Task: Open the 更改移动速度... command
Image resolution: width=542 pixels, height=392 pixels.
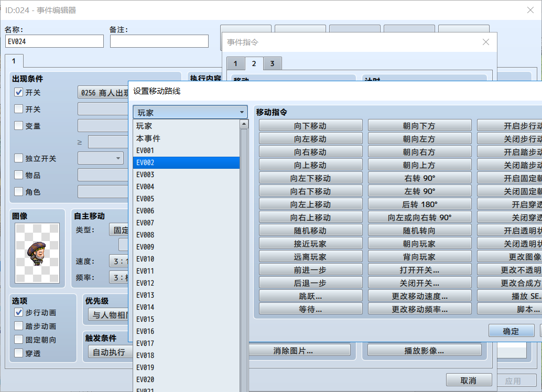Action: (419, 296)
